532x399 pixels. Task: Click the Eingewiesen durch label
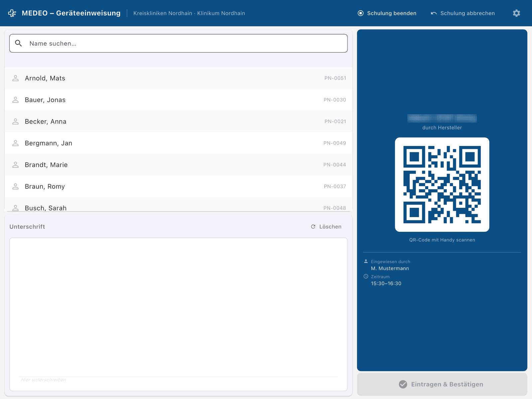(390, 262)
